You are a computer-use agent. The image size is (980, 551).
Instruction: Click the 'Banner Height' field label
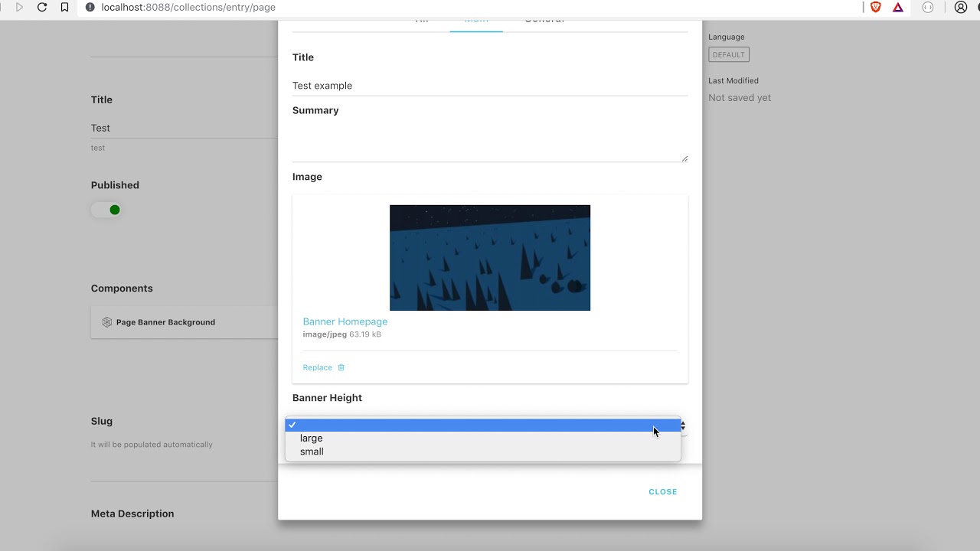click(x=327, y=398)
